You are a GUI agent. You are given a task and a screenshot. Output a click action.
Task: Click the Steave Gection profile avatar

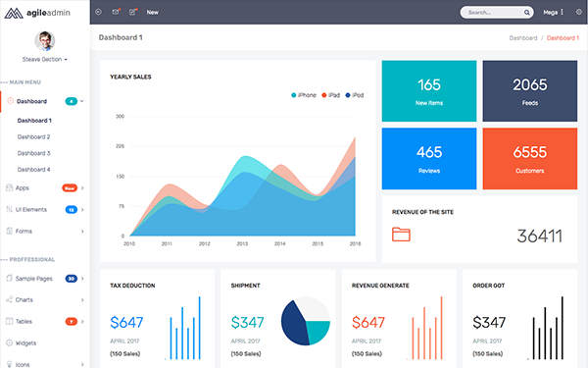pos(45,41)
